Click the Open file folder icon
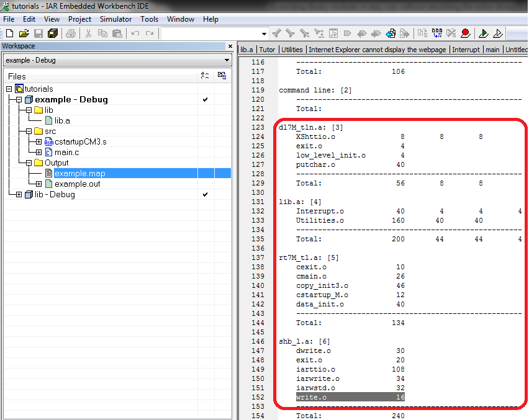 (x=24, y=34)
